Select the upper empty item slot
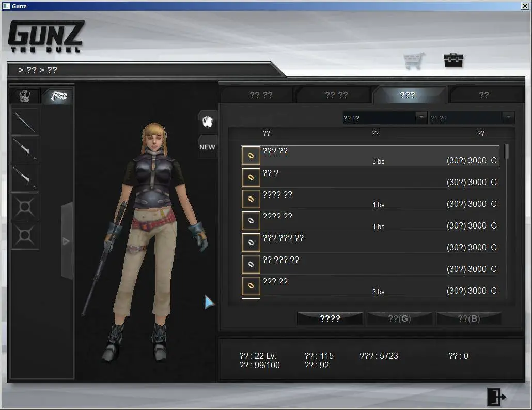Image resolution: width=532 pixels, height=410 pixels. coord(25,206)
